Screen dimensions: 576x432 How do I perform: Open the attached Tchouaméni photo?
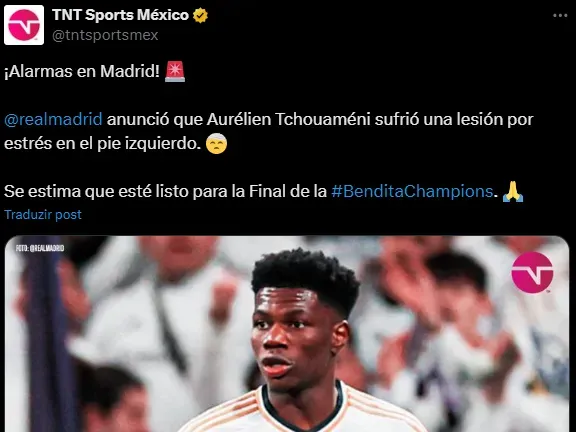(287, 334)
